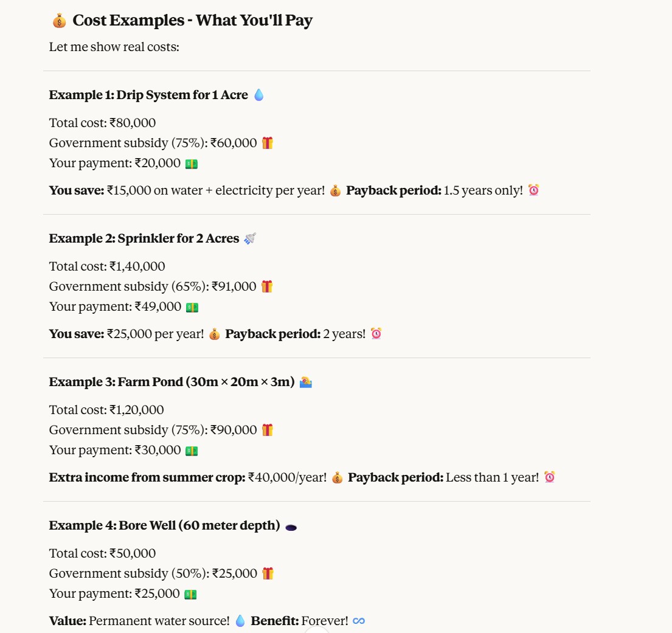Click the banknote icon beside ₹20,000 payment
This screenshot has height=633, width=672.
click(192, 164)
